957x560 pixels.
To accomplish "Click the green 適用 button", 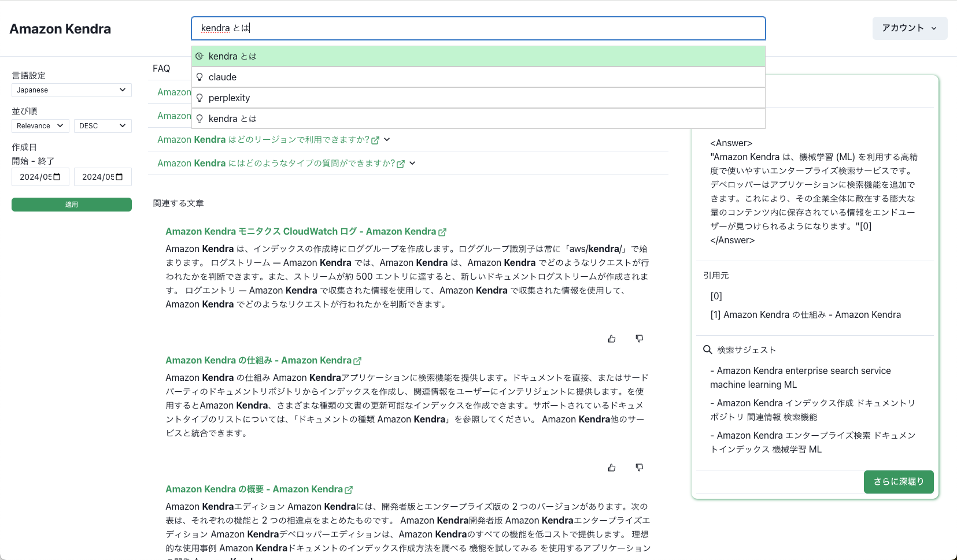I will click(72, 205).
